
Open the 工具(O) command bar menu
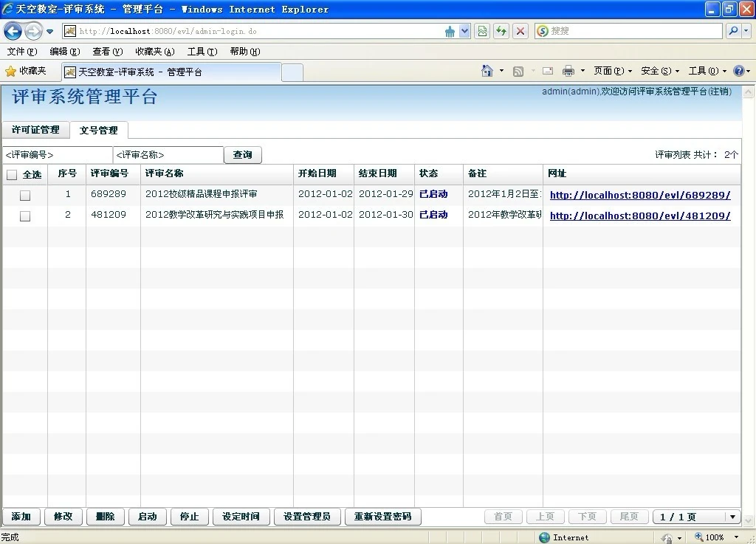click(x=707, y=71)
